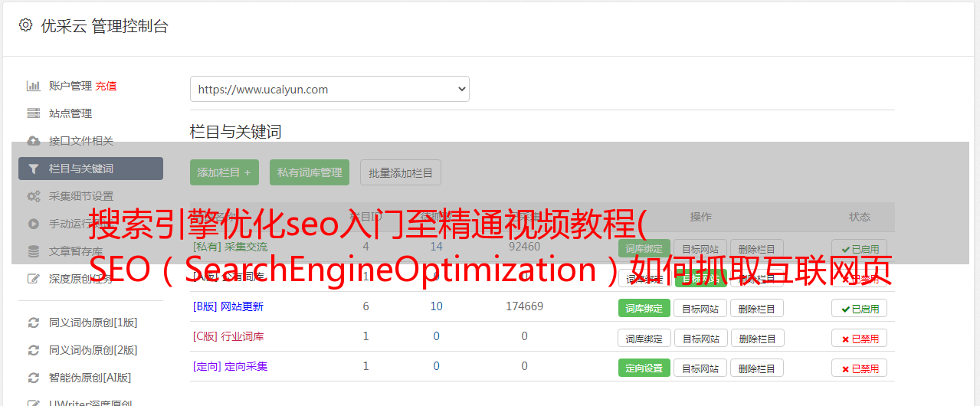The image size is (980, 406).
Task: Click the red 充值 link
Action: pos(107,86)
